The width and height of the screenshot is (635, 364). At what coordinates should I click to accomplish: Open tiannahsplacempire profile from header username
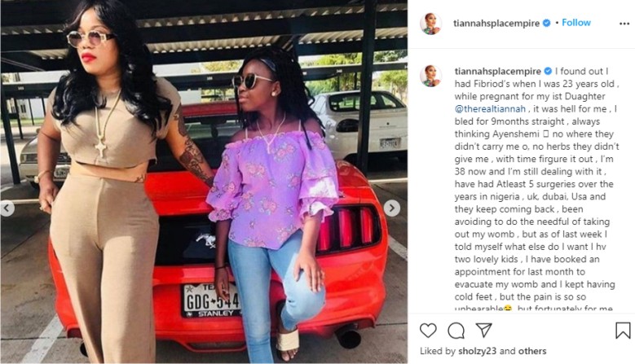(496, 23)
